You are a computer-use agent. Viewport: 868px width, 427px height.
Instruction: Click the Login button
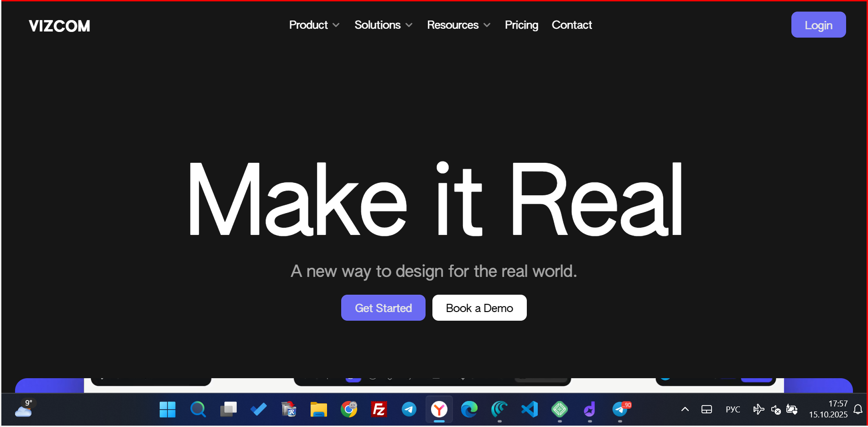818,25
